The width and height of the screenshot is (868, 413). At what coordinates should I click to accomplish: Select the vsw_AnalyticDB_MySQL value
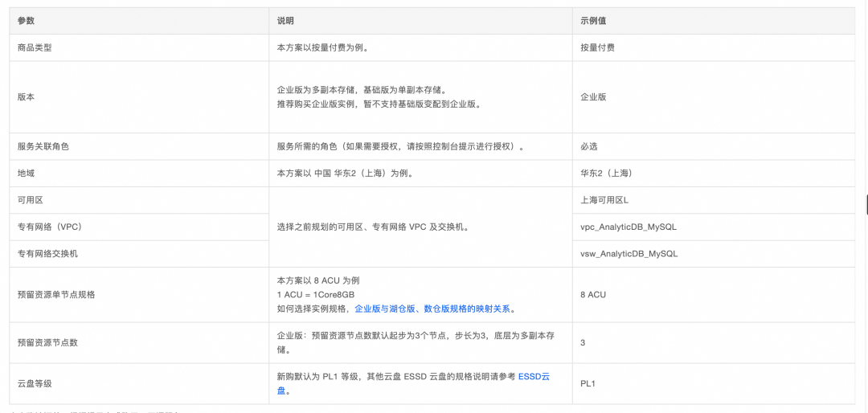714,254
